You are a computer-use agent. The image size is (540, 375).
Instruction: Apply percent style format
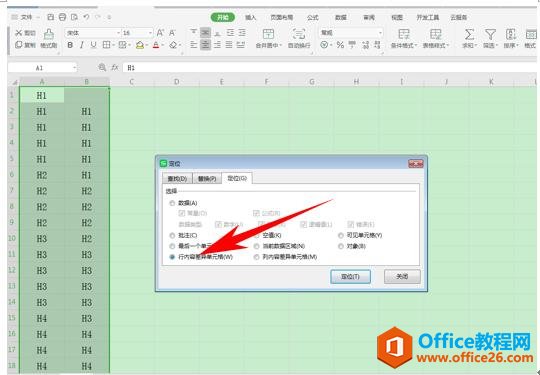pyautogui.click(x=340, y=45)
